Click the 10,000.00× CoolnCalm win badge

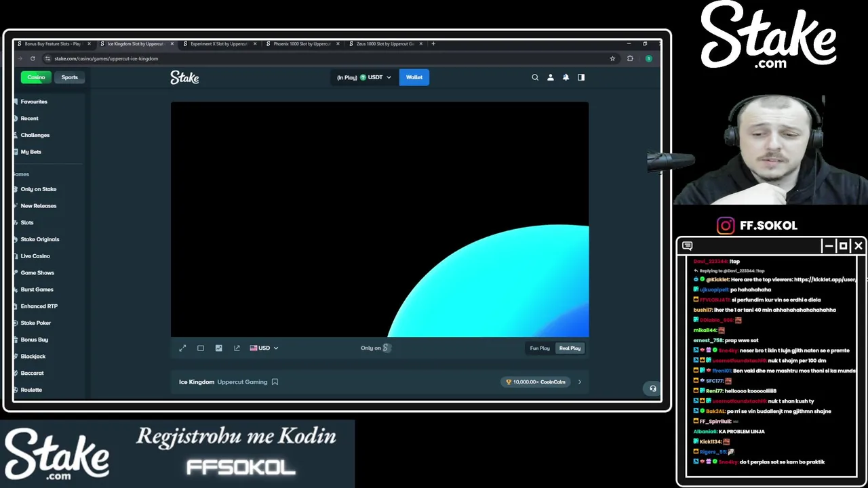pos(536,382)
